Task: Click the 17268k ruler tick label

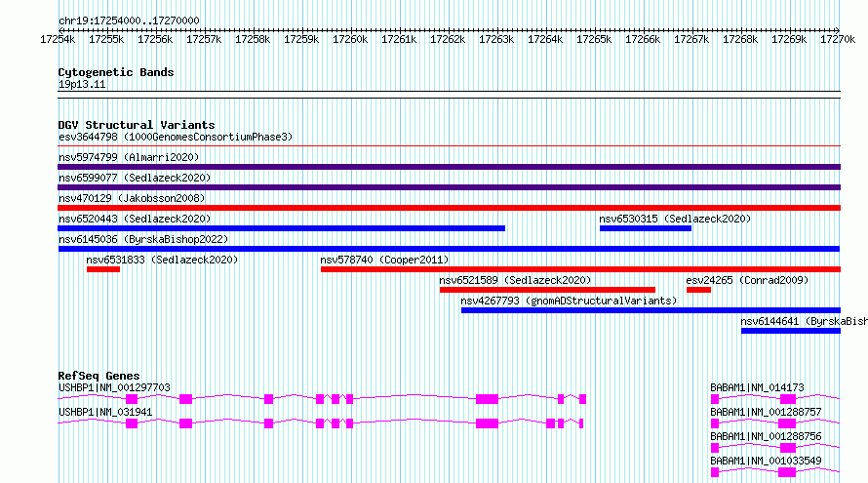Action: [740, 39]
